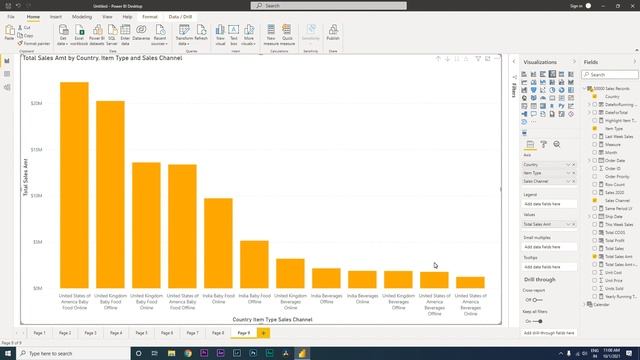Click the drill up arrow on chart header
640x360 pixels.
tap(438, 59)
